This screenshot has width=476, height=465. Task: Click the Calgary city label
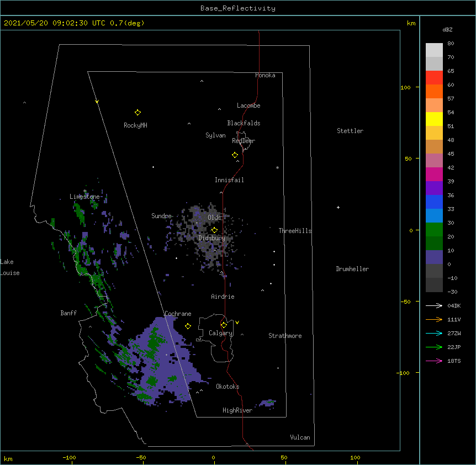(x=220, y=333)
